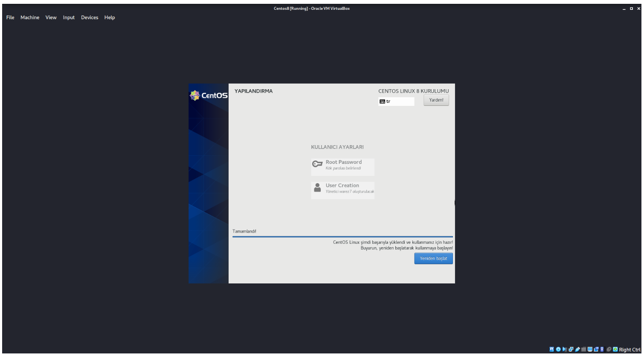
Task: Click the keyboard capture arrow icon
Action: 615,349
